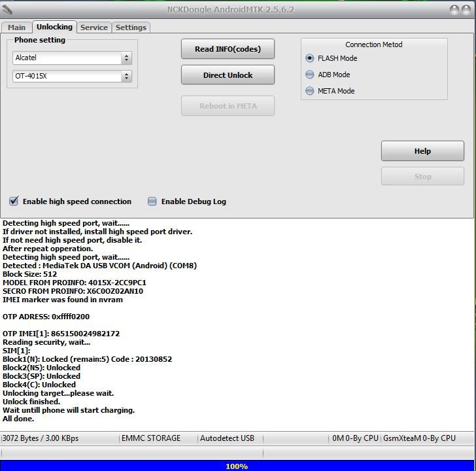Click the Autodetect USB status panel
This screenshot has width=476, height=471.
[227, 438]
